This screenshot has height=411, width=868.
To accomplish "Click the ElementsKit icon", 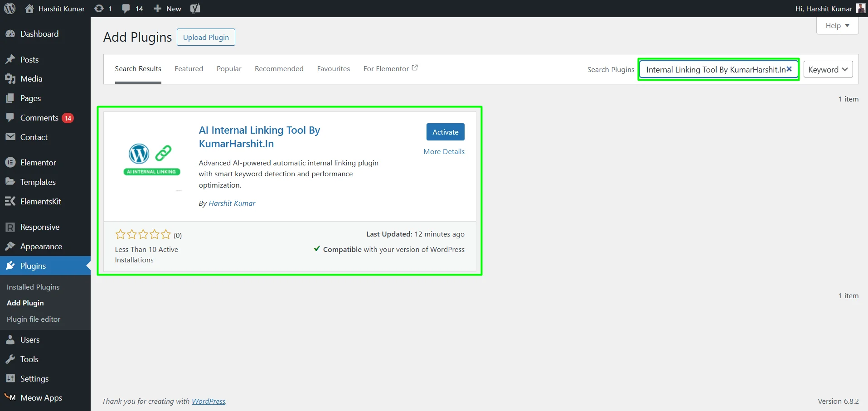I will tap(10, 202).
